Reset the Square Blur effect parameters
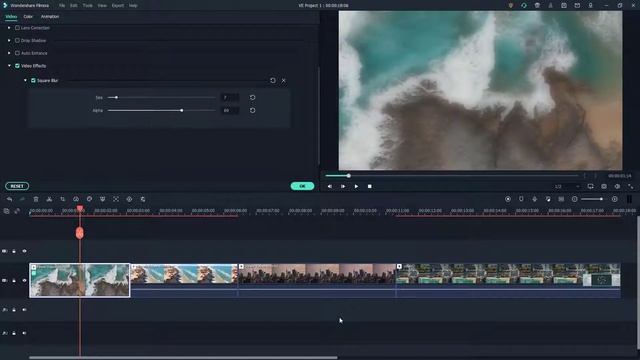The width and height of the screenshot is (640, 360). tap(273, 80)
